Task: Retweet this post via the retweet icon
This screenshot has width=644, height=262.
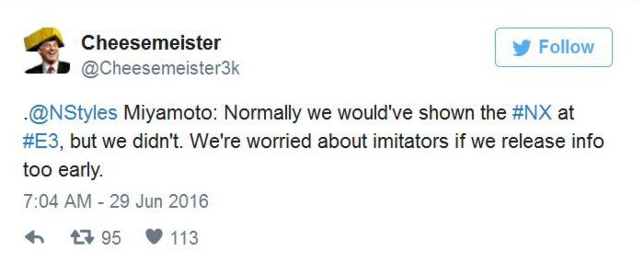Action: click(x=82, y=237)
